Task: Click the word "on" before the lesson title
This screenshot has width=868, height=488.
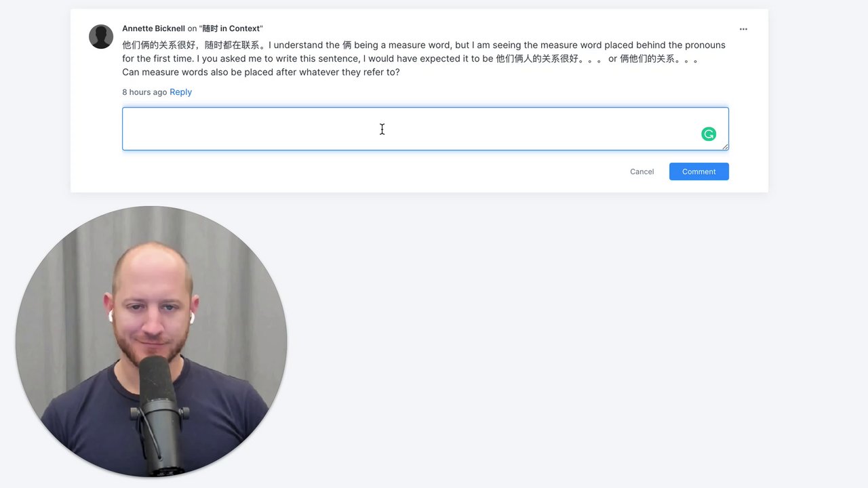Action: click(x=192, y=28)
